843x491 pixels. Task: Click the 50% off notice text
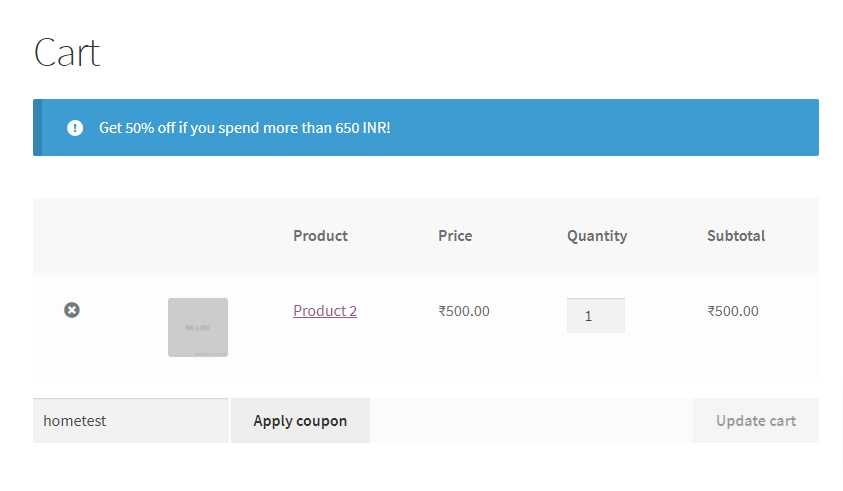coord(245,128)
